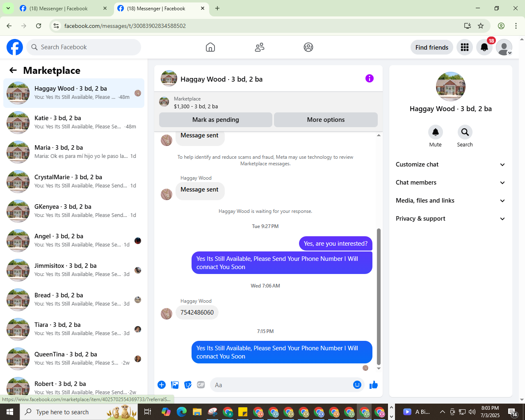Choose a GIF icon in composer
Screen dimensions: 525x420
click(x=201, y=385)
